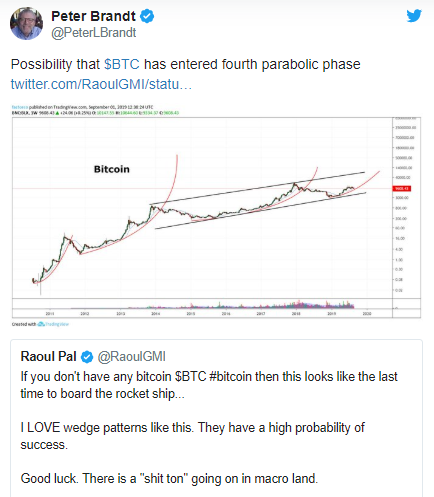Screen dimensions: 434x497
Task: Open the @PeterLBrandt handle
Action: (x=94, y=33)
